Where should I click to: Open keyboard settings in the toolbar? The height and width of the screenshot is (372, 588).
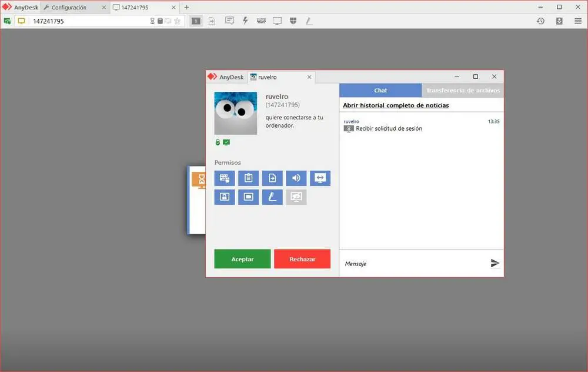262,21
